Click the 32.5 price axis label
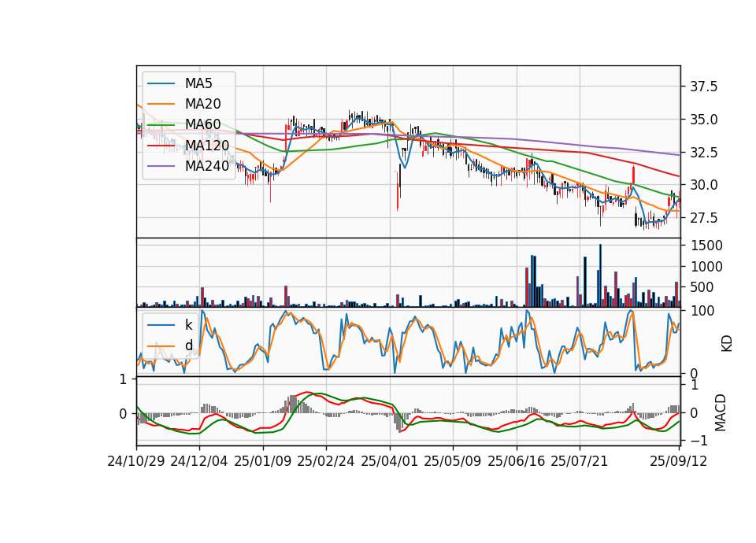Screen dimensions: 756x543 tap(703, 152)
